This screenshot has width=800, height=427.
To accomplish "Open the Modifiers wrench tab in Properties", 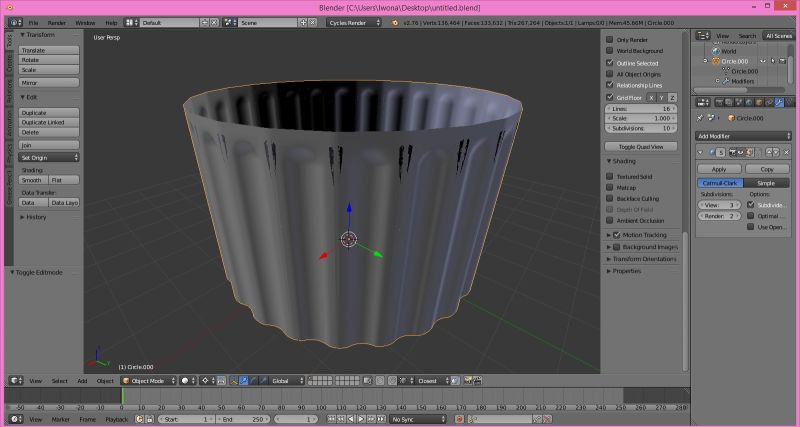I will [779, 103].
